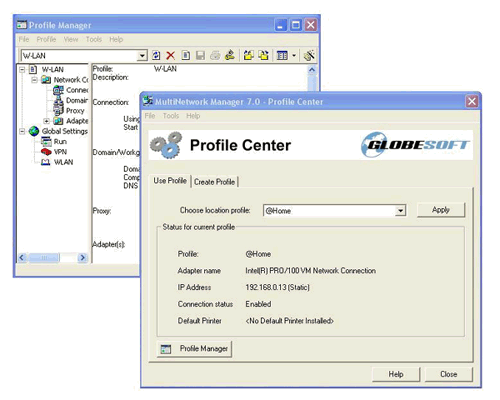Click the second yellow folder icon in toolbar

click(263, 55)
